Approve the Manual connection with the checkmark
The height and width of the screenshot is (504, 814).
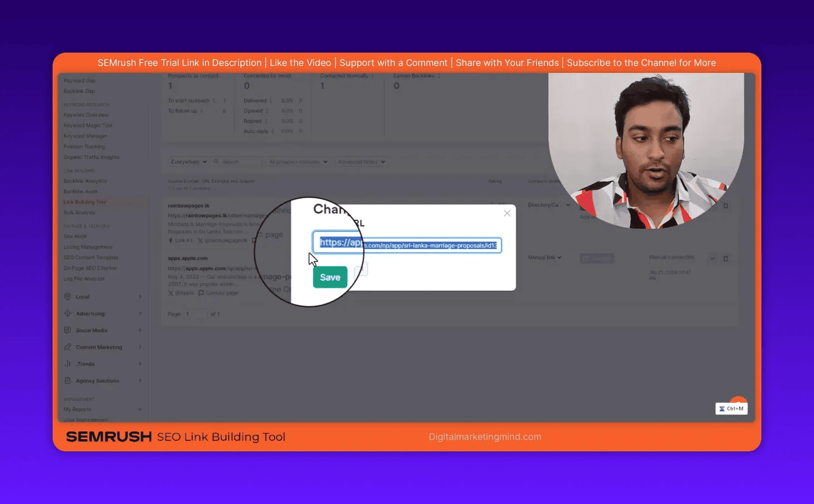[713, 258]
